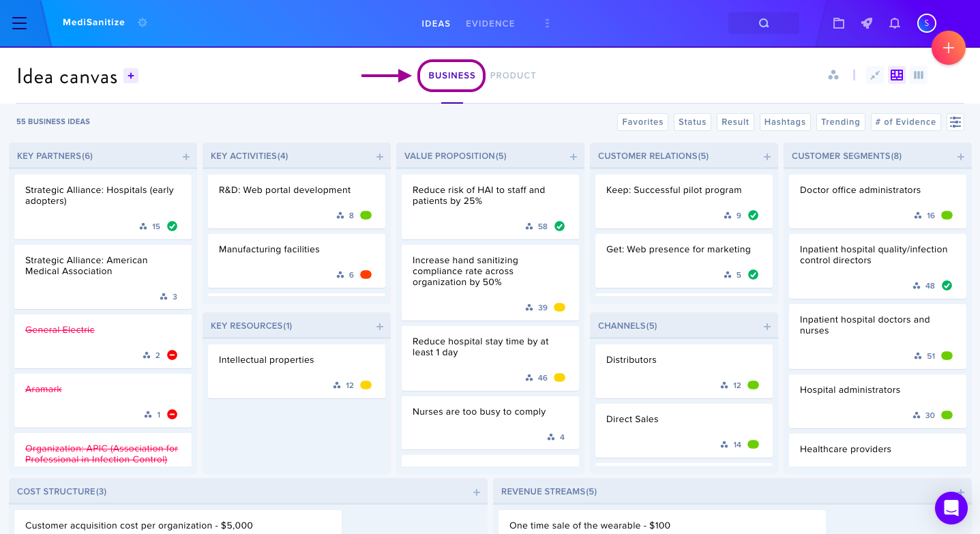980x534 pixels.
Task: Add an idea to Cost Structure
Action: pos(477,492)
